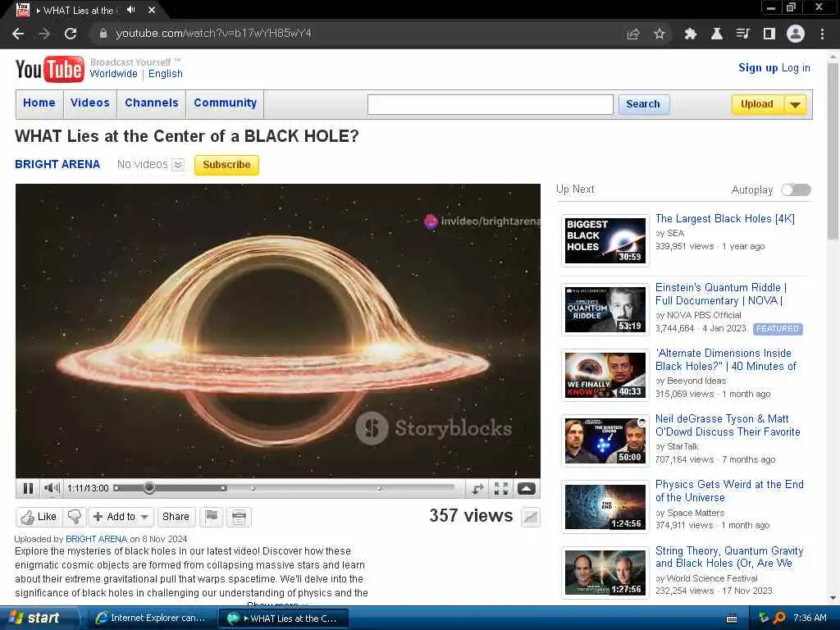
Task: Click the share page icon in address bar
Action: click(x=633, y=34)
